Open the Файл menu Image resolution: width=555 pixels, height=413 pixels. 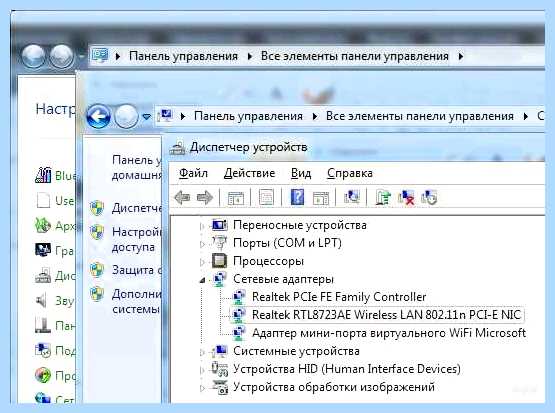coord(193,173)
